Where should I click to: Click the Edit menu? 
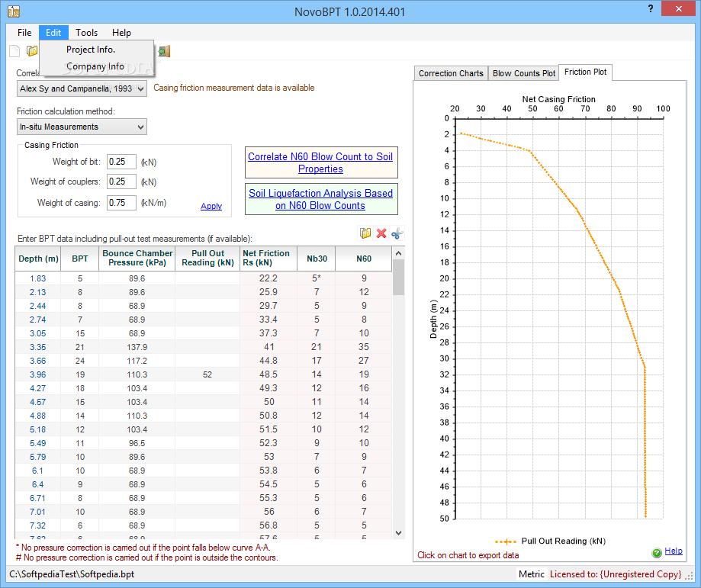pos(53,33)
